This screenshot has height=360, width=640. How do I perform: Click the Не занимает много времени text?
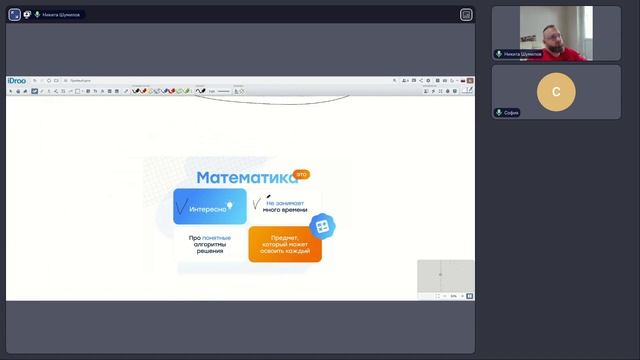point(285,206)
